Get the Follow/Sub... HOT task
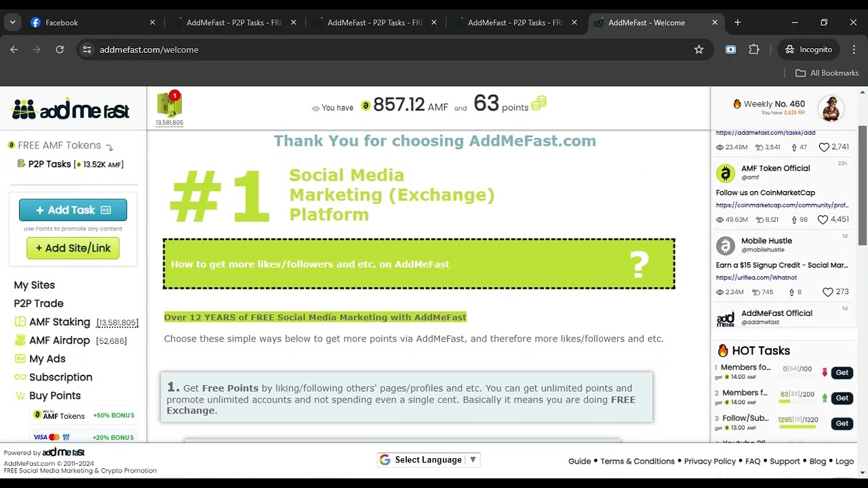868x488 pixels. (842, 424)
